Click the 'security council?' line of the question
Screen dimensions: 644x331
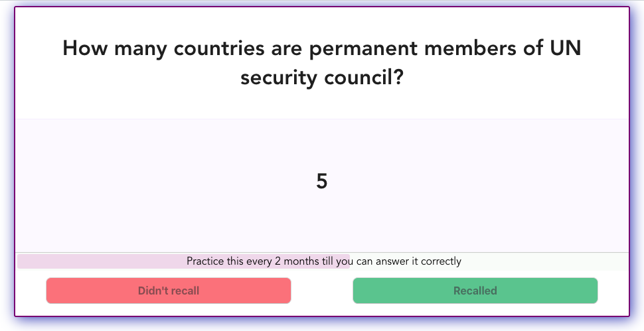point(322,77)
